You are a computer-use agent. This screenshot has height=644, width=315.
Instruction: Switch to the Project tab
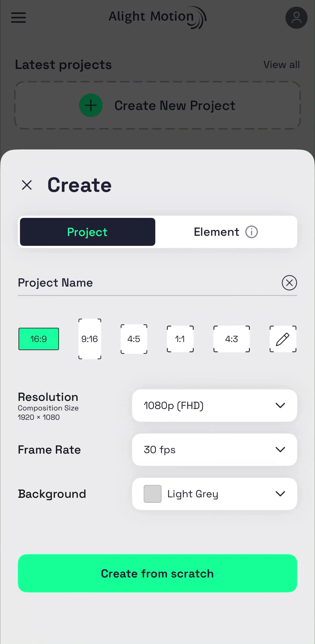tap(87, 232)
